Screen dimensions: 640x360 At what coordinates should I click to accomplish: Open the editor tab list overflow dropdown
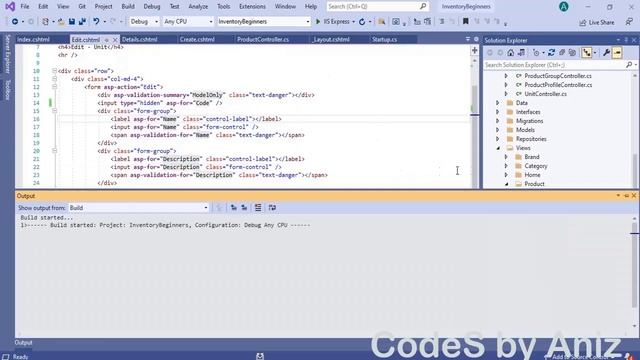point(468,39)
